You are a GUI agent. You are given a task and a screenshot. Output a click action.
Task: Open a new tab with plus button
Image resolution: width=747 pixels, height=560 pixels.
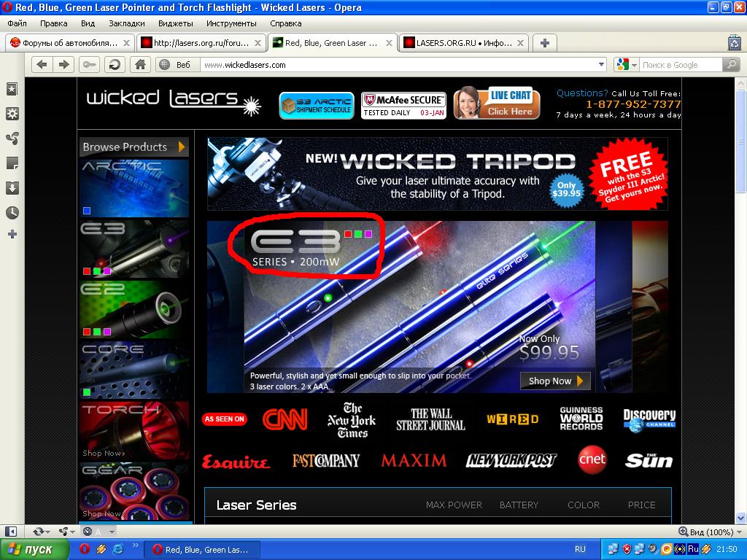click(545, 43)
